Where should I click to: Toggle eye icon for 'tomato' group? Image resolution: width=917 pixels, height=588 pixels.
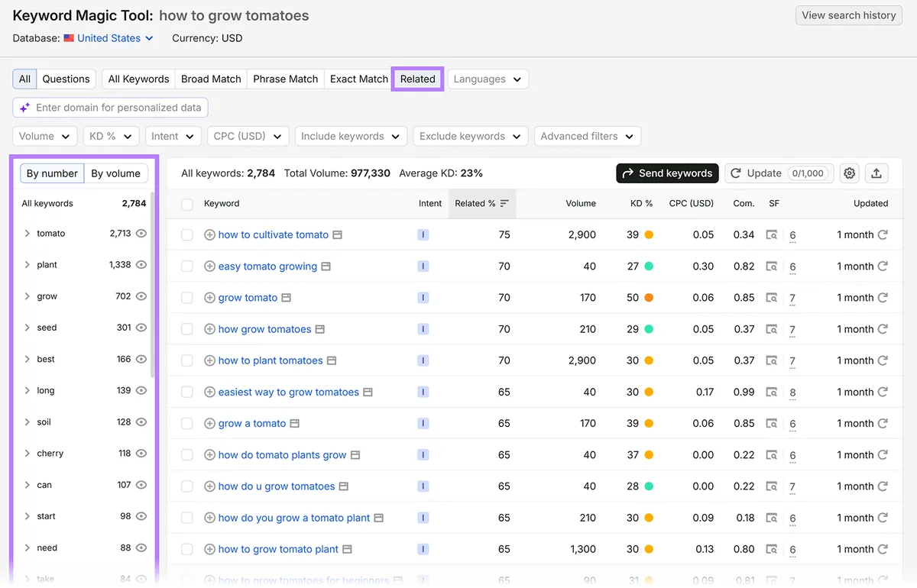click(x=141, y=234)
